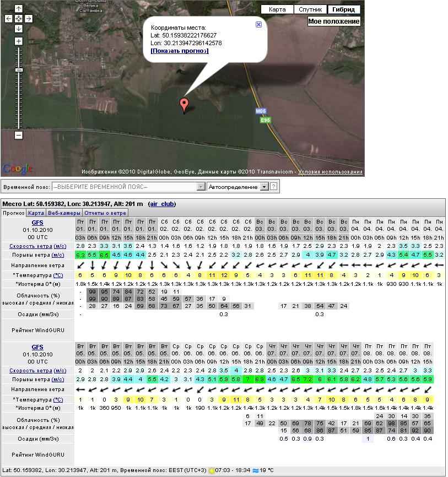Pan the map down with arrow
448x477 pixels.
point(18,28)
